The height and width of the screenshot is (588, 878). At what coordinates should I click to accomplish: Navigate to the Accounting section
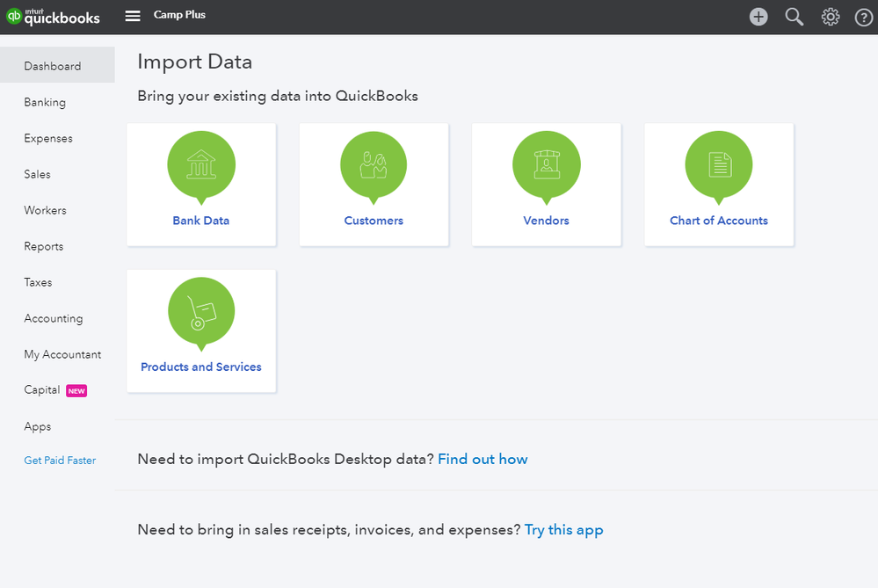(x=54, y=318)
